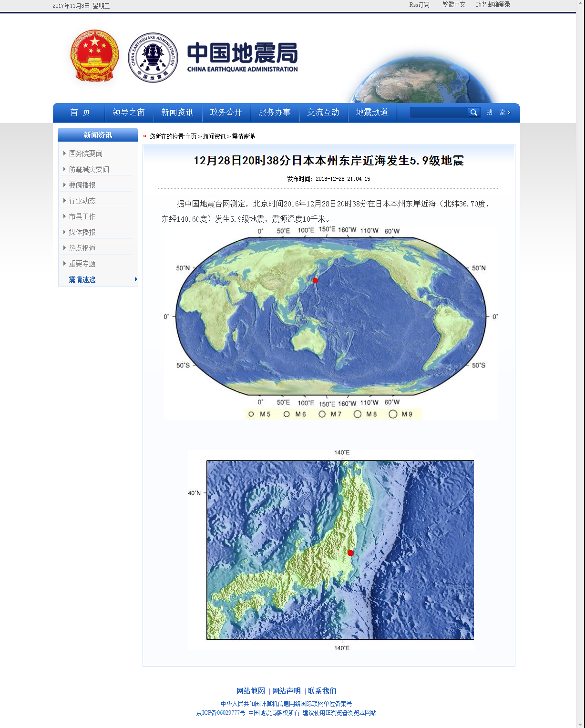Click the triangle next to 行业动态

[x=64, y=200]
